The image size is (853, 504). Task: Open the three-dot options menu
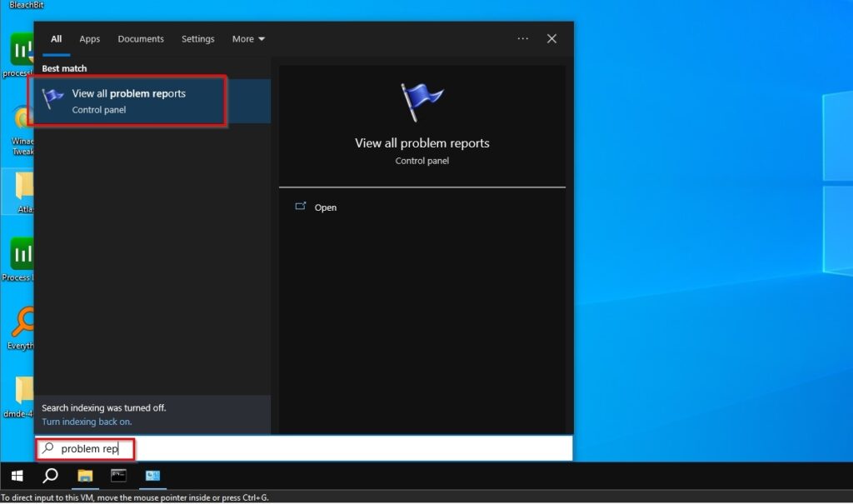(522, 38)
